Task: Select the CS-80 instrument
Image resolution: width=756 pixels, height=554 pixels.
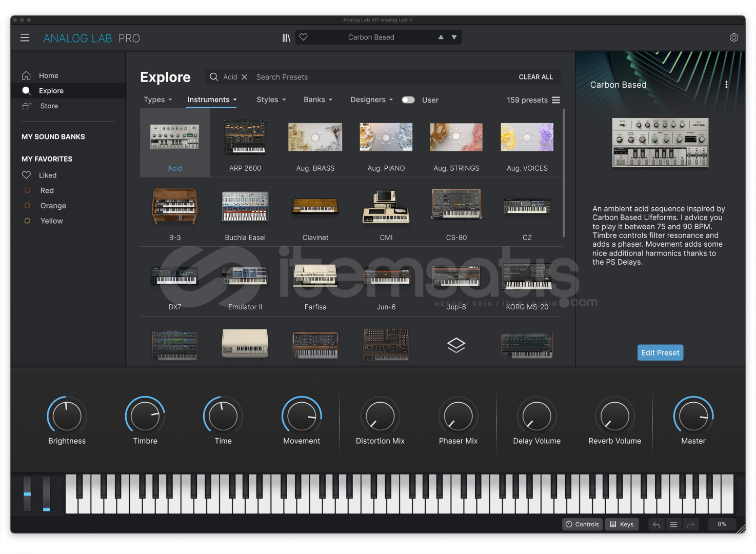Action: pos(456,213)
